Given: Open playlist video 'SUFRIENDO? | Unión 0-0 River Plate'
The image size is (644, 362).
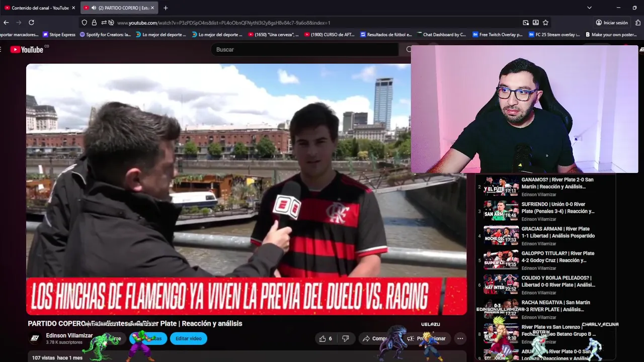Looking at the screenshot, I should 558,208.
